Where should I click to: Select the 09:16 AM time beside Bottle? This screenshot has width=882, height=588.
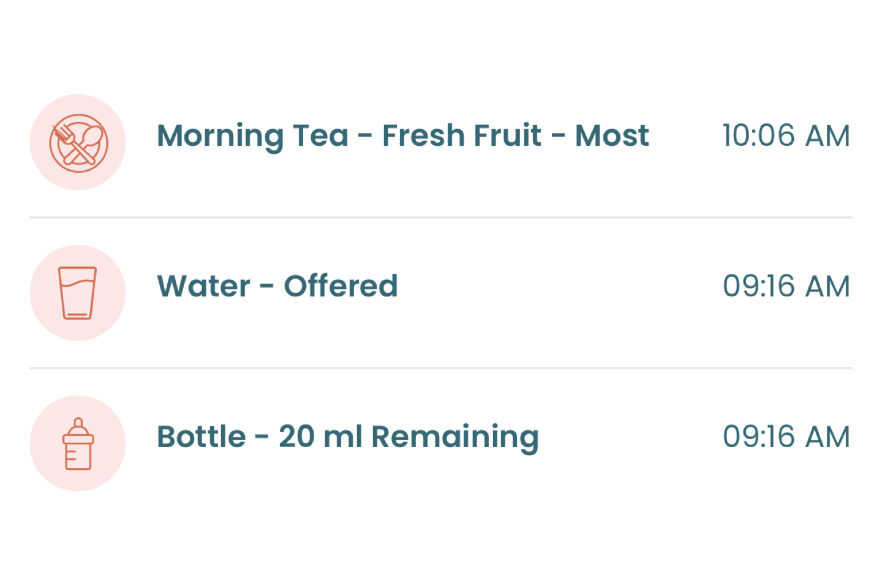(786, 437)
